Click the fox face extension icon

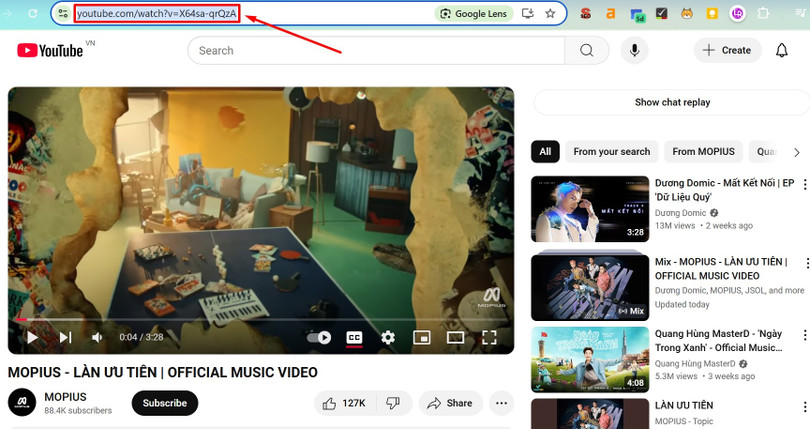tap(687, 14)
